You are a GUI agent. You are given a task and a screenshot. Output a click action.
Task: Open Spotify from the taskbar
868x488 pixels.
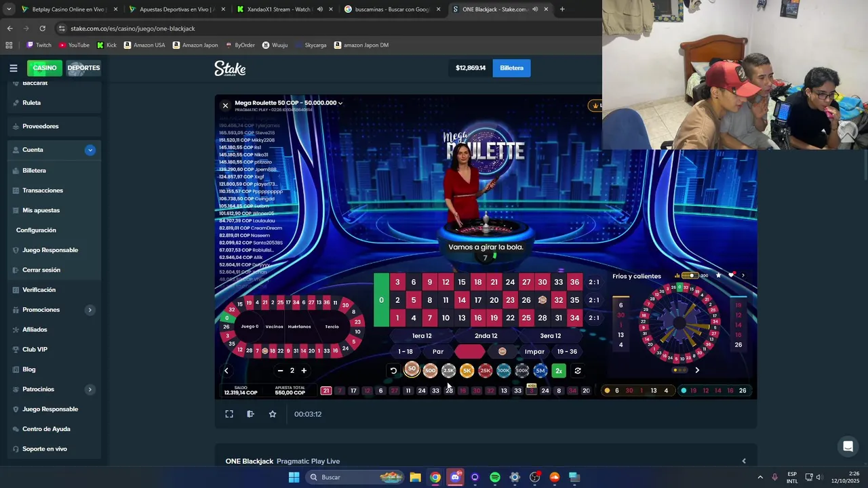(x=495, y=477)
